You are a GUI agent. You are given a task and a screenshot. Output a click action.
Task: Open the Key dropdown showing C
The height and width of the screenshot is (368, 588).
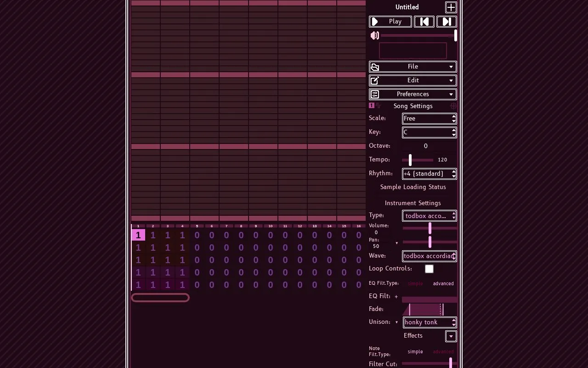click(430, 132)
